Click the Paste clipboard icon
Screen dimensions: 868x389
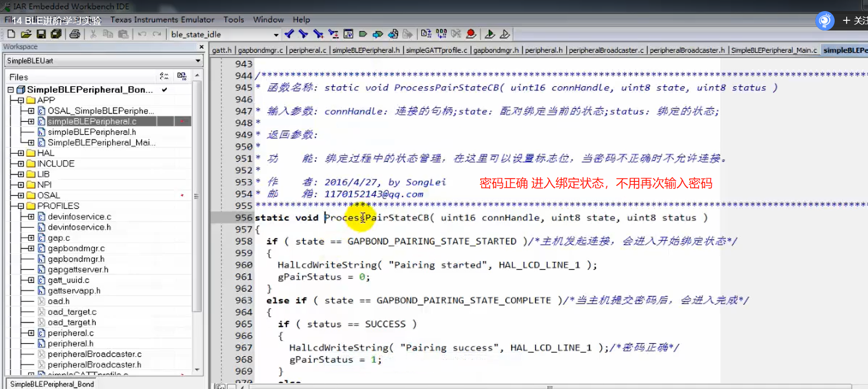pyautogui.click(x=124, y=34)
